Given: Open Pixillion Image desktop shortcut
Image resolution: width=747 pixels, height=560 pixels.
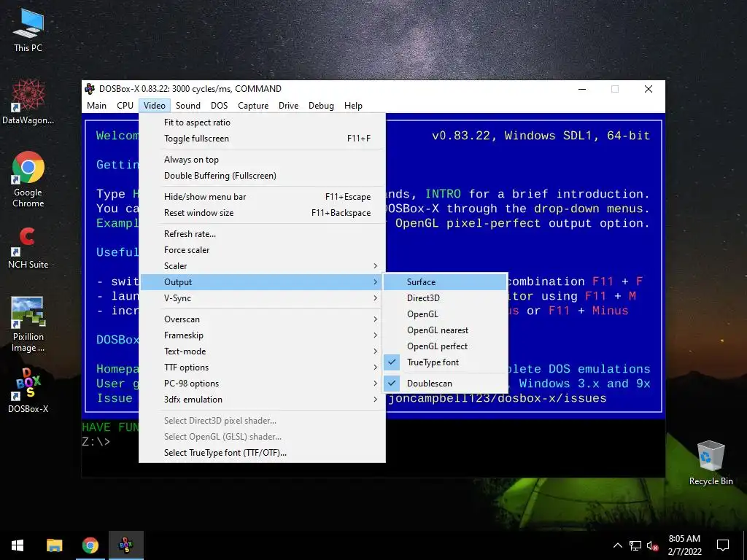Looking at the screenshot, I should 28,324.
